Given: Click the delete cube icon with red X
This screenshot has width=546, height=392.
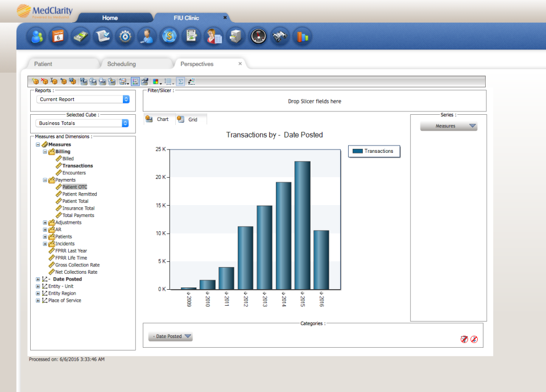Looking at the screenshot, I should point(45,81).
